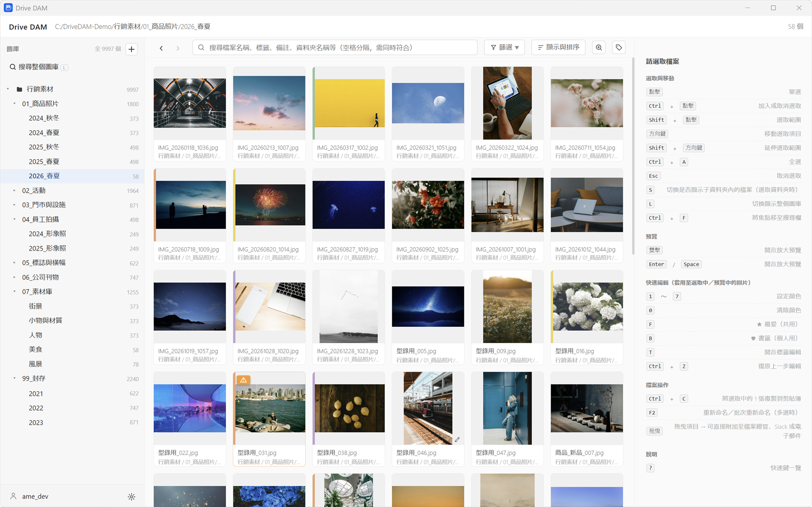Select the 2024_春夏 folder
The height and width of the screenshot is (507, 812).
72,133
